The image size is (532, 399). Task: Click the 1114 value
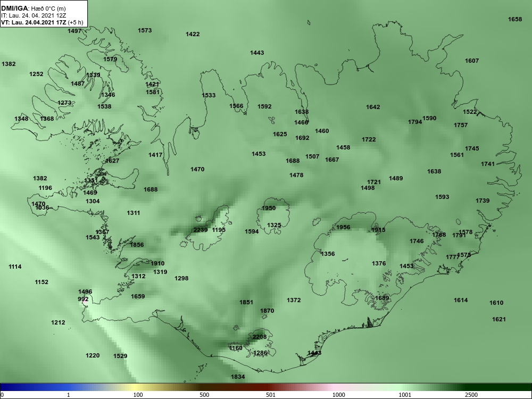15,267
